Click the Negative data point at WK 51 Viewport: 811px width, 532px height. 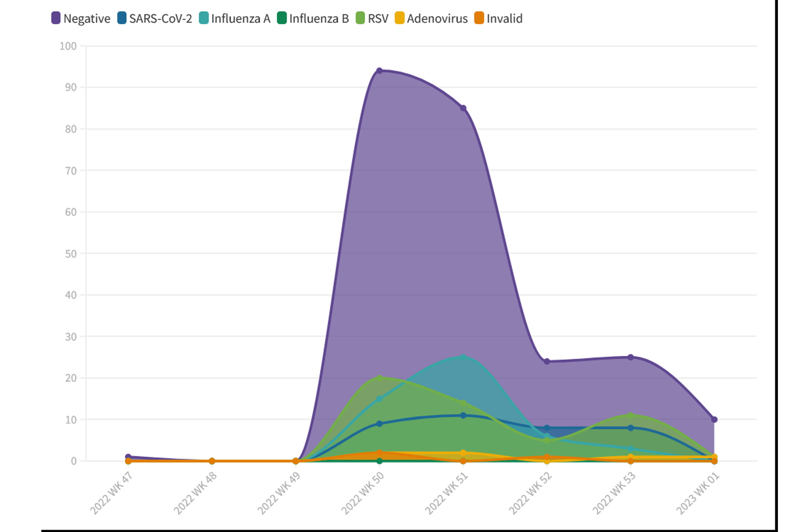pos(463,108)
